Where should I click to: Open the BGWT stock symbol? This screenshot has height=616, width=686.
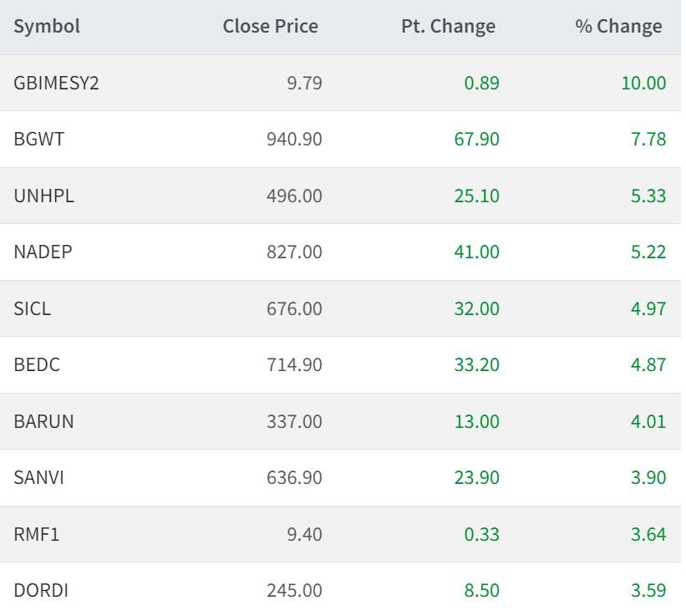coord(38,139)
